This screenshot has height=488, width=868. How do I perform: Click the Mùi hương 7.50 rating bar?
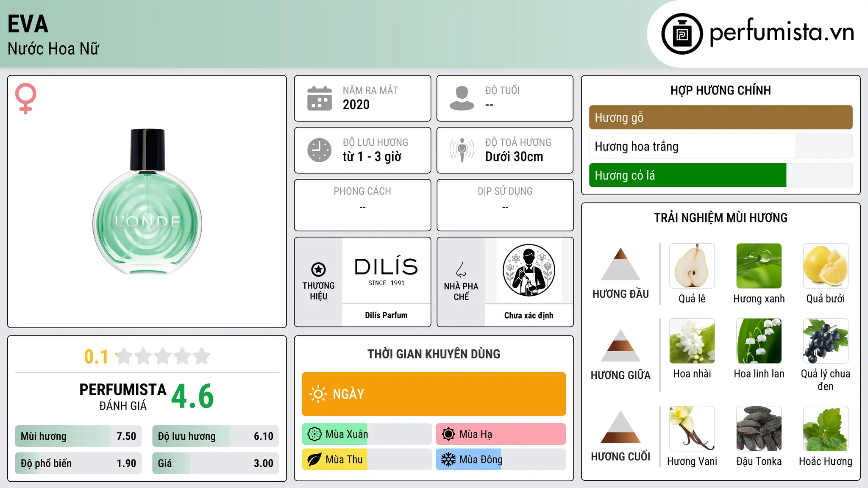click(x=78, y=436)
